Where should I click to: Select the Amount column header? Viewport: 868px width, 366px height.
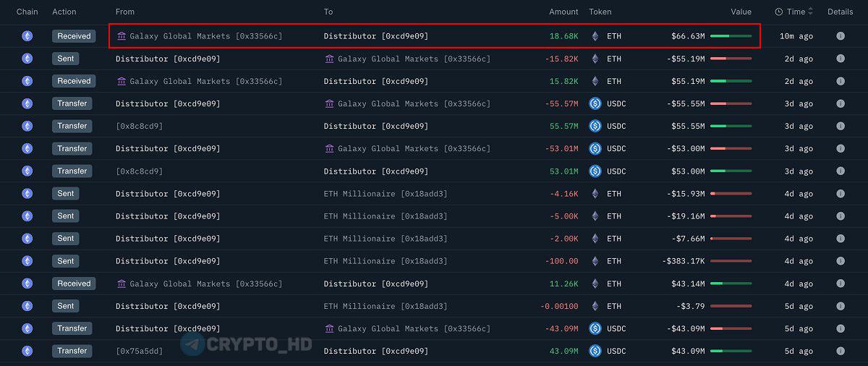coord(563,12)
